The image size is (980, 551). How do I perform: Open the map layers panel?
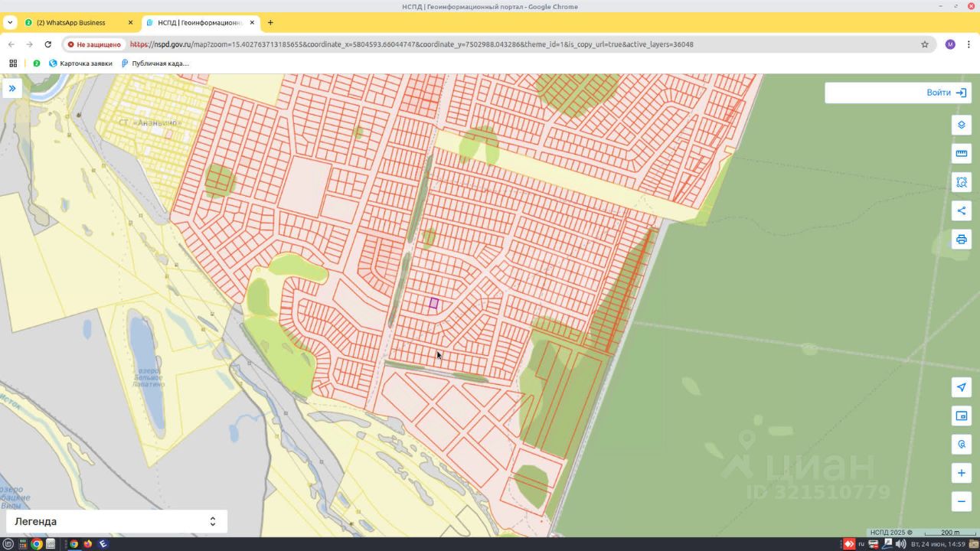point(962,126)
